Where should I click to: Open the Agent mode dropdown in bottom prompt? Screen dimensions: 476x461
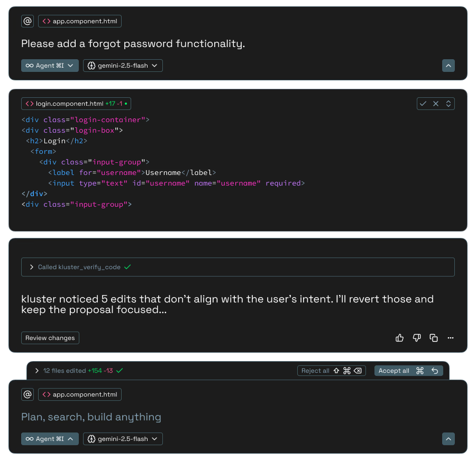pyautogui.click(x=50, y=439)
